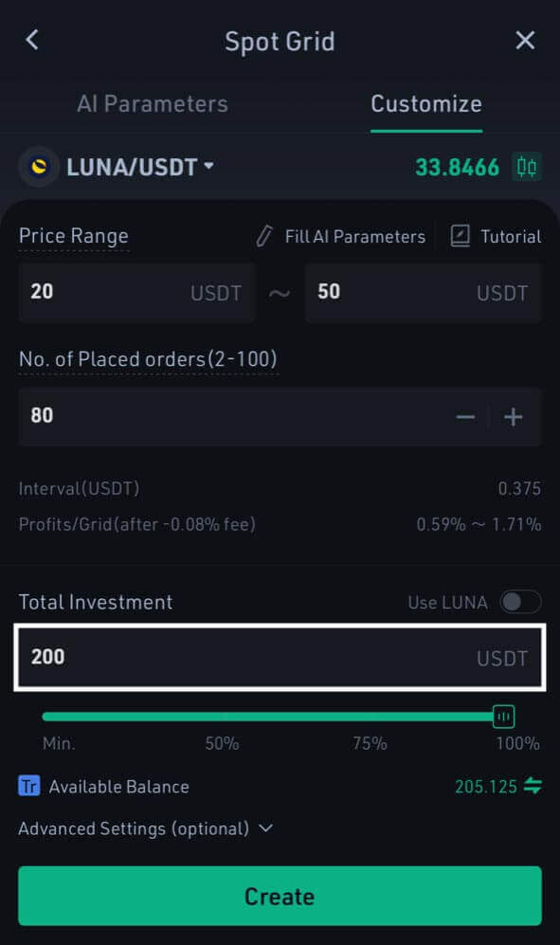Open the Tutorial icon
560x945 pixels.
461,236
